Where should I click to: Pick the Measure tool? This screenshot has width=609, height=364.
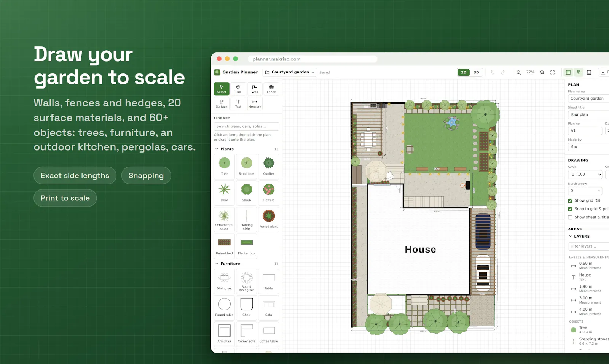255,103
